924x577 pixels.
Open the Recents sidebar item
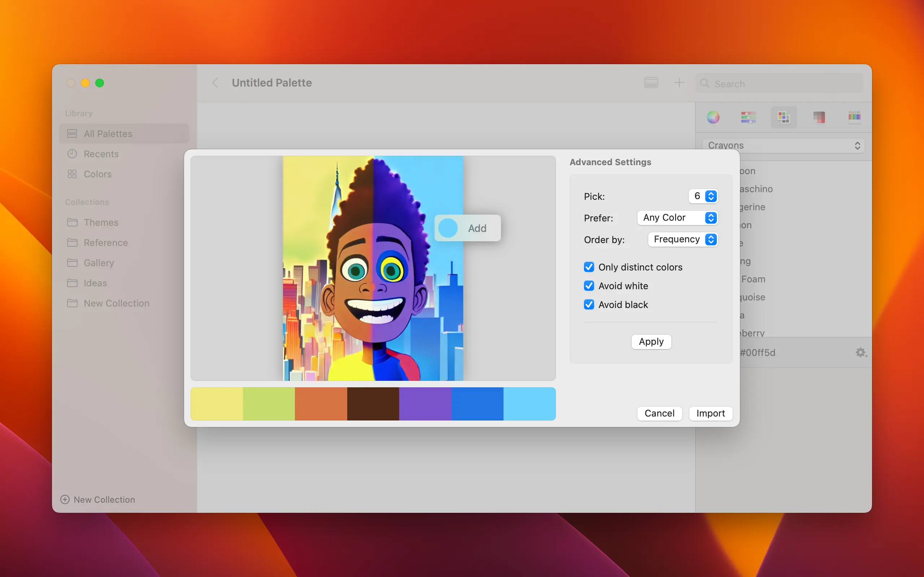101,154
